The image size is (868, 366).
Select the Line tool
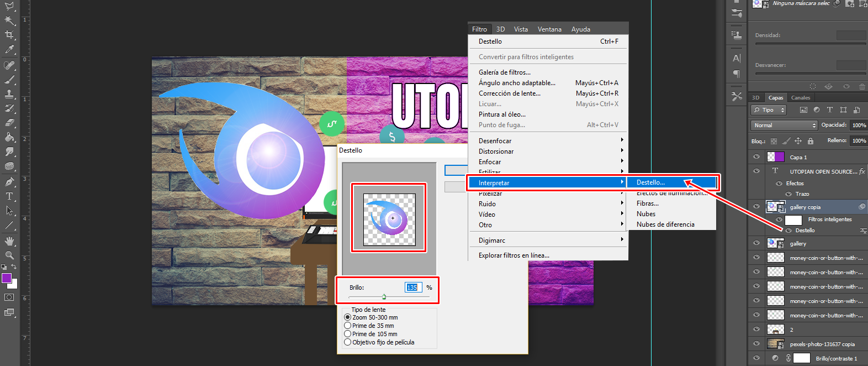[9, 225]
